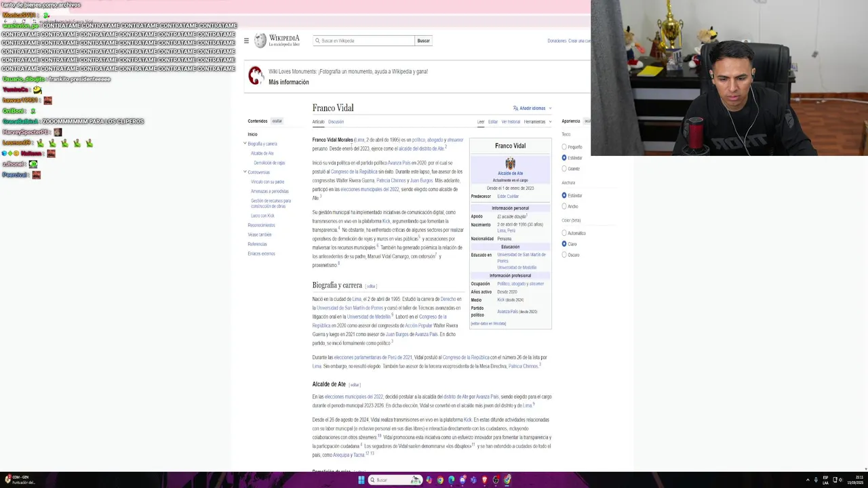This screenshot has width=868, height=488.
Task: Click the Donaciones link
Action: click(x=557, y=41)
